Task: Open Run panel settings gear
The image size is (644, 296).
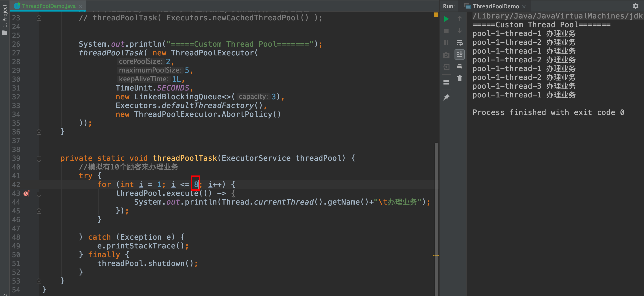Action: point(635,6)
